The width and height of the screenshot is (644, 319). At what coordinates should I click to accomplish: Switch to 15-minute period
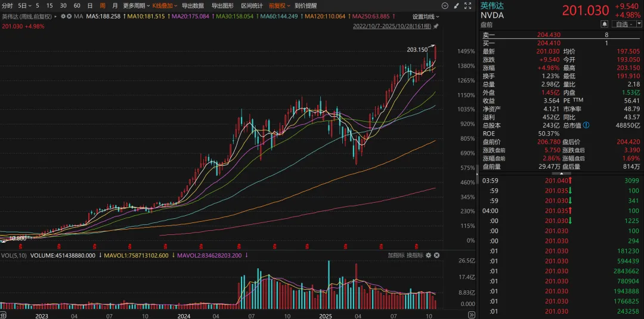(x=49, y=6)
